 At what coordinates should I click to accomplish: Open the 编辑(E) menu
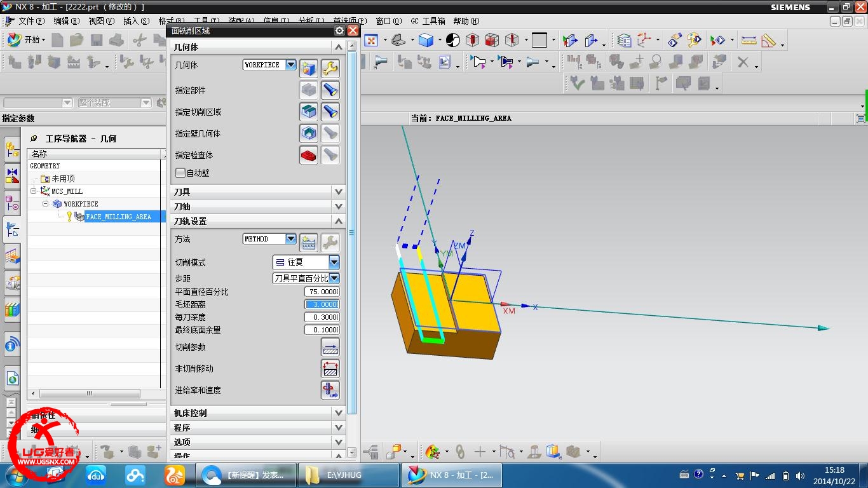[67, 21]
